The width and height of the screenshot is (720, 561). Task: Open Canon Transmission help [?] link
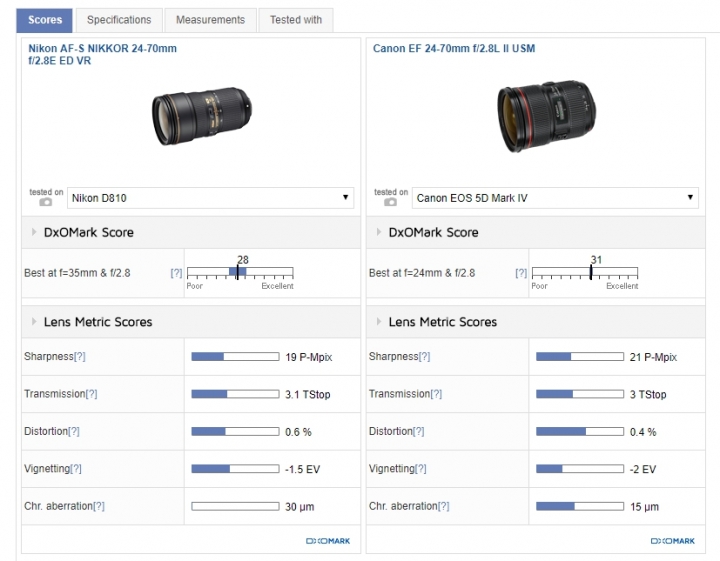[x=436, y=394]
